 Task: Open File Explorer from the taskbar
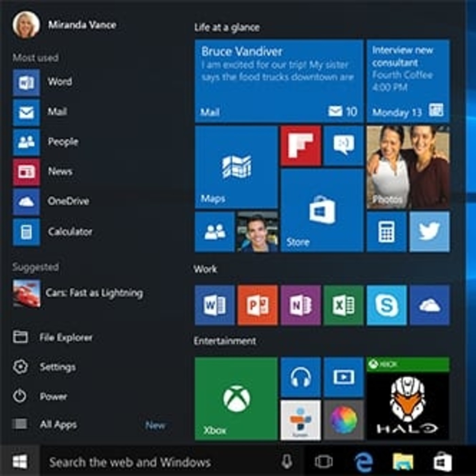403,462
